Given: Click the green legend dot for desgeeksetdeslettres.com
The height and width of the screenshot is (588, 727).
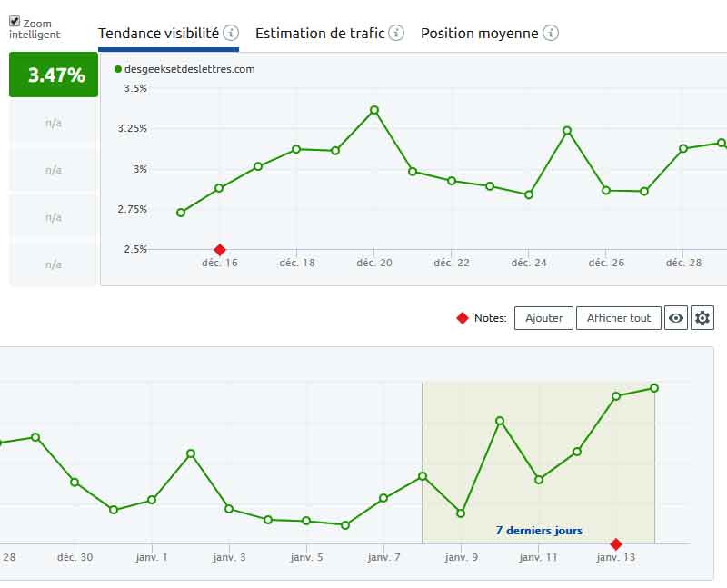Looking at the screenshot, I should pyautogui.click(x=118, y=69).
